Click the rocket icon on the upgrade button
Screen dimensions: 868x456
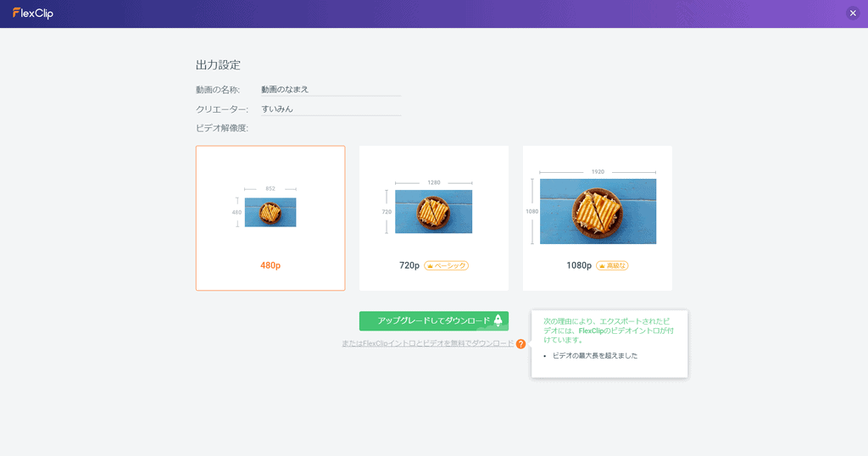click(x=498, y=320)
